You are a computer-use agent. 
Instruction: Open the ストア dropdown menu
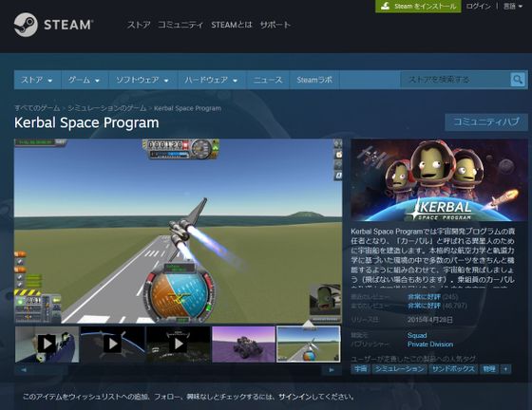[x=37, y=80]
